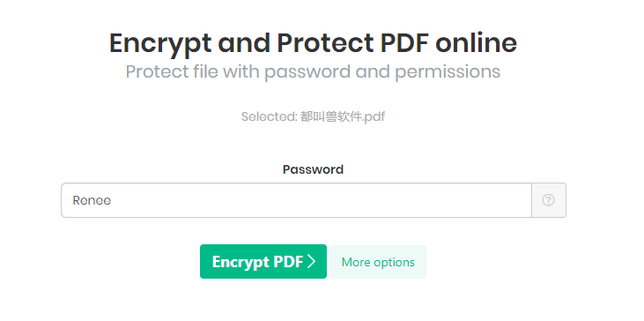Open More options
This screenshot has width=644, height=321.
[x=378, y=262]
